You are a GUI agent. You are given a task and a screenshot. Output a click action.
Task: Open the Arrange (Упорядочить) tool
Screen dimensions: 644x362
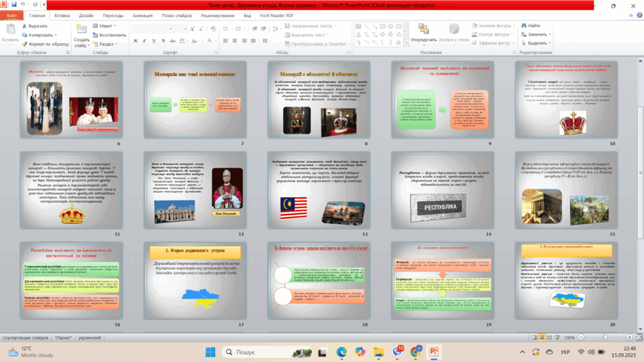[423, 33]
